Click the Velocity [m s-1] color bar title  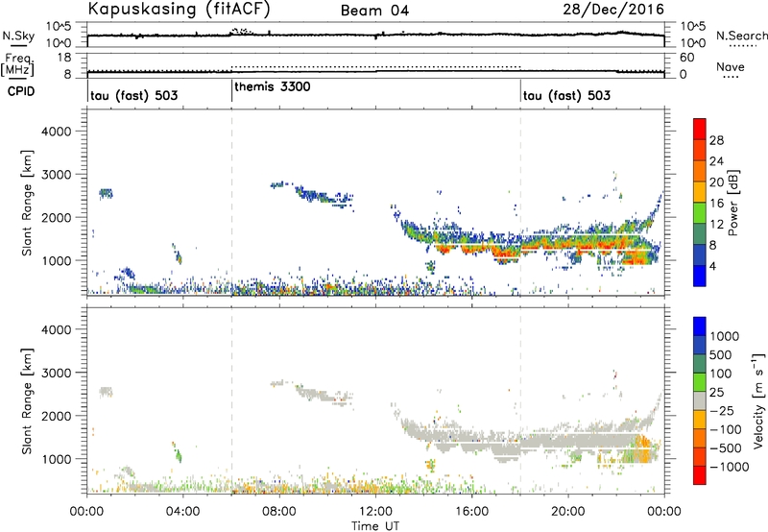758,400
